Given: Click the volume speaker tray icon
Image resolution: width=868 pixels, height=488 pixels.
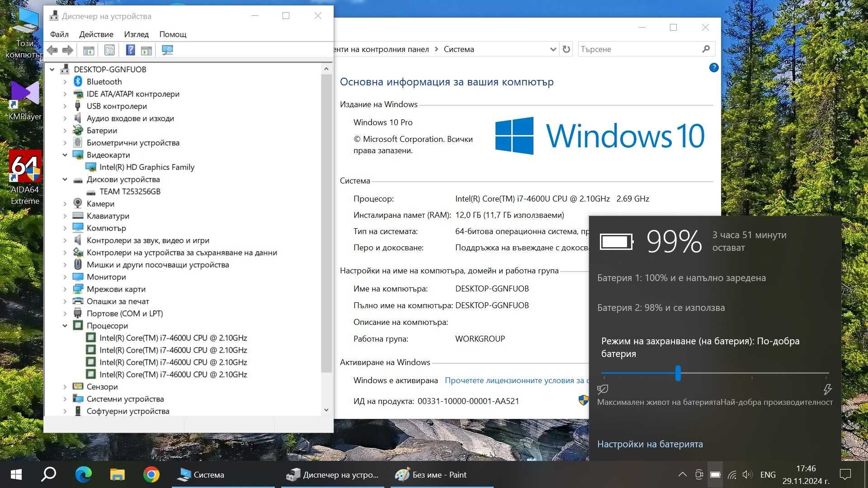Looking at the screenshot, I should click(747, 474).
